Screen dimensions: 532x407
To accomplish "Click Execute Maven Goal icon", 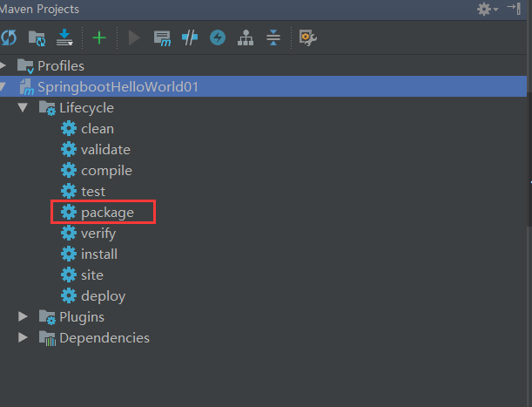I will click(162, 38).
